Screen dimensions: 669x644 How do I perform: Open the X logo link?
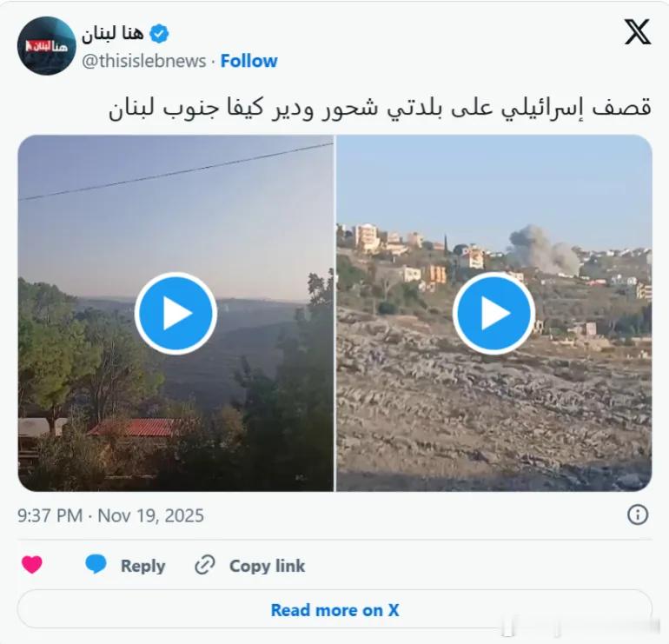click(638, 32)
